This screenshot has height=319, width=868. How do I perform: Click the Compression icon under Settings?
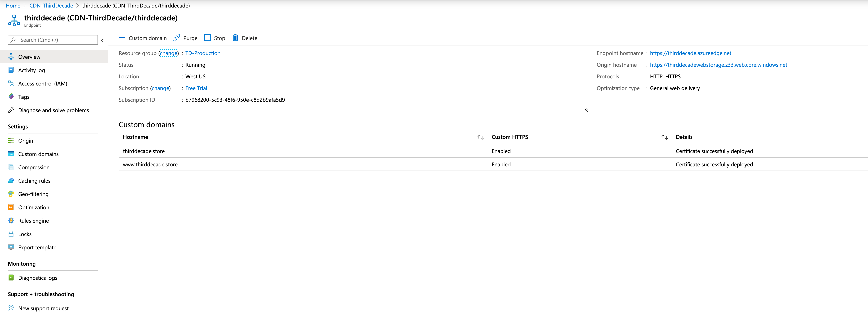point(11,167)
